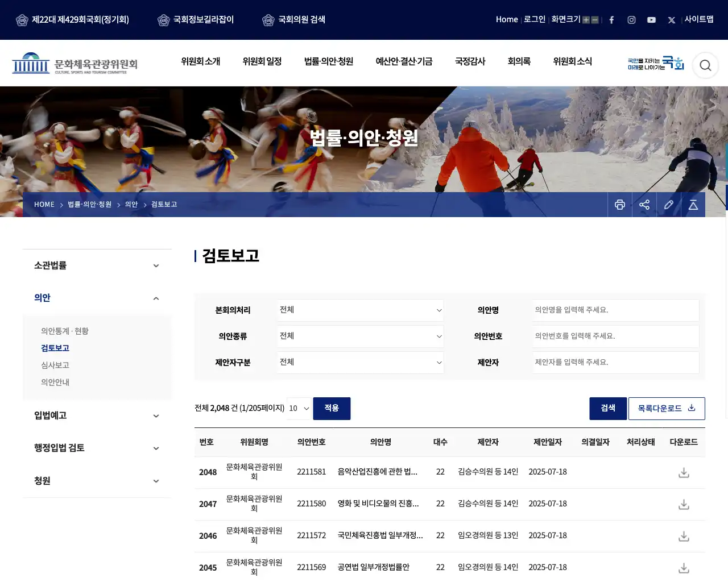Open the X (Twitter) icon link
The image size is (728, 582).
672,20
